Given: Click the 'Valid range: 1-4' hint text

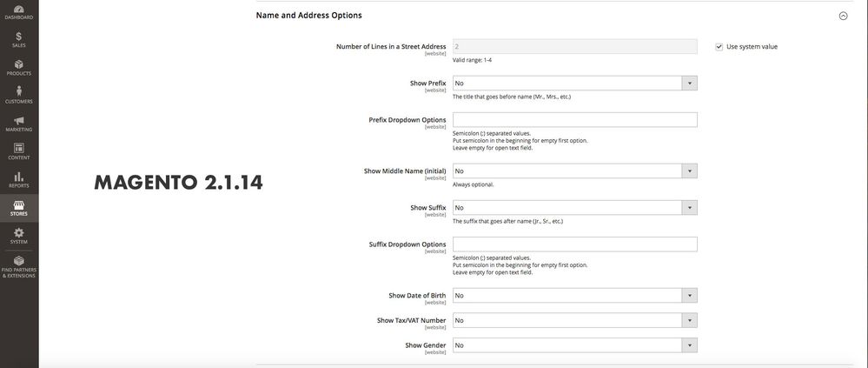Looking at the screenshot, I should tap(472, 60).
